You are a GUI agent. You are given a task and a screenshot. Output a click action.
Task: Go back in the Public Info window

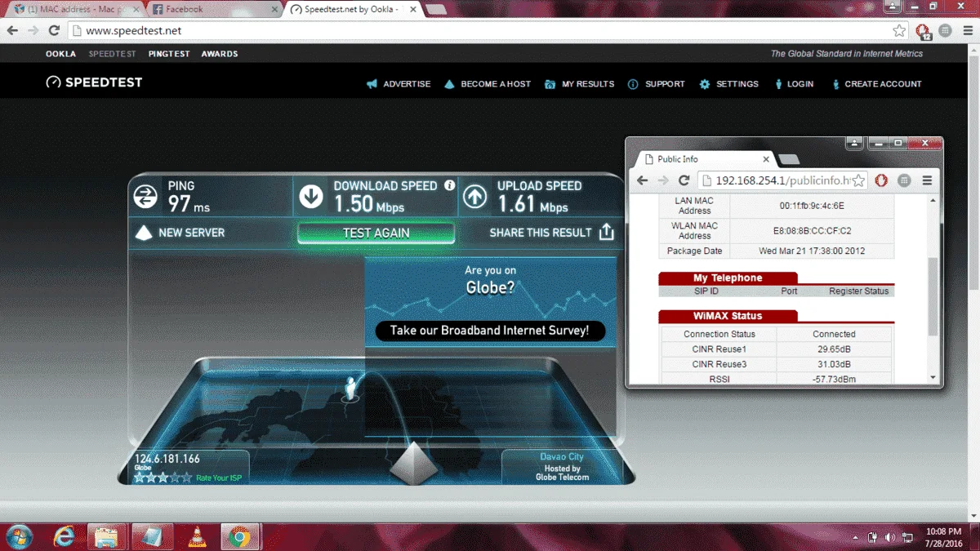pos(642,180)
